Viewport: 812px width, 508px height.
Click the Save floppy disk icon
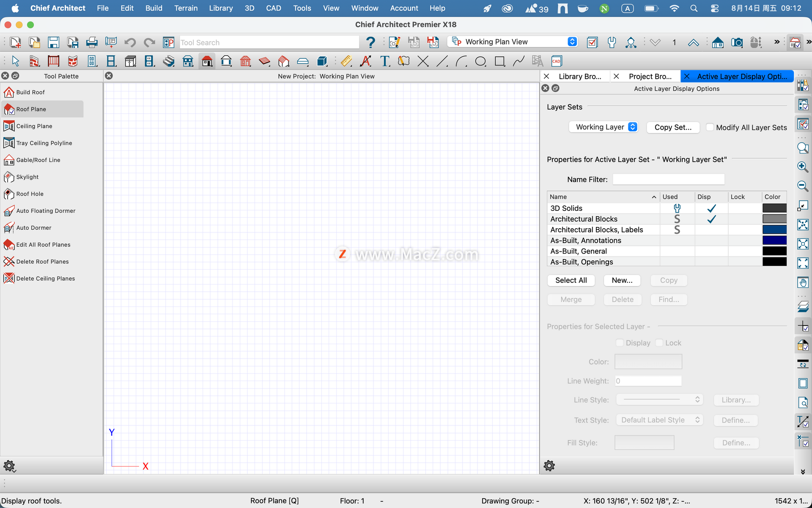53,42
